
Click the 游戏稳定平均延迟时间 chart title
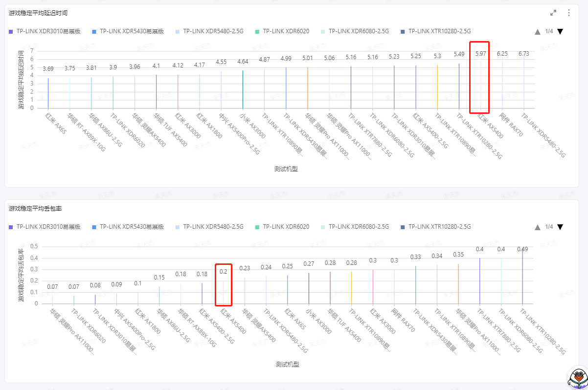(x=38, y=13)
